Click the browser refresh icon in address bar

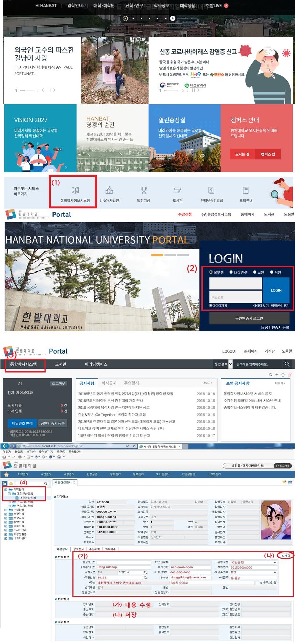click(134, 446)
